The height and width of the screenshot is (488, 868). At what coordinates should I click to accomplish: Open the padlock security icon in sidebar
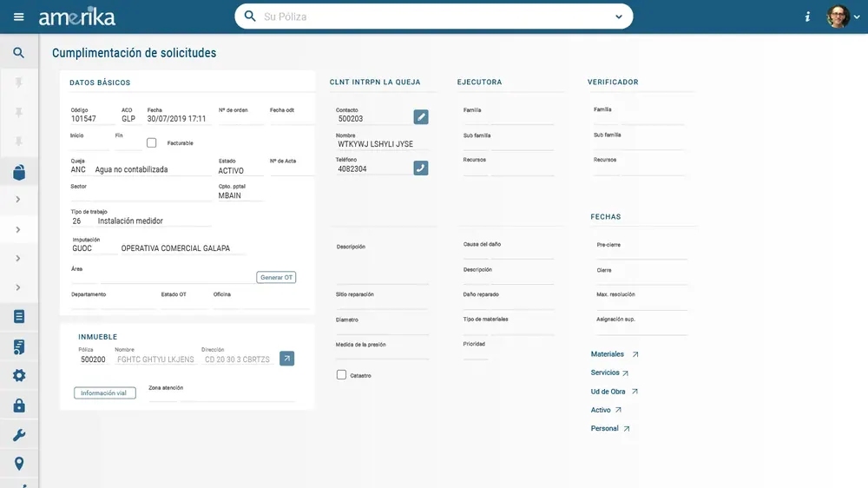(19, 406)
